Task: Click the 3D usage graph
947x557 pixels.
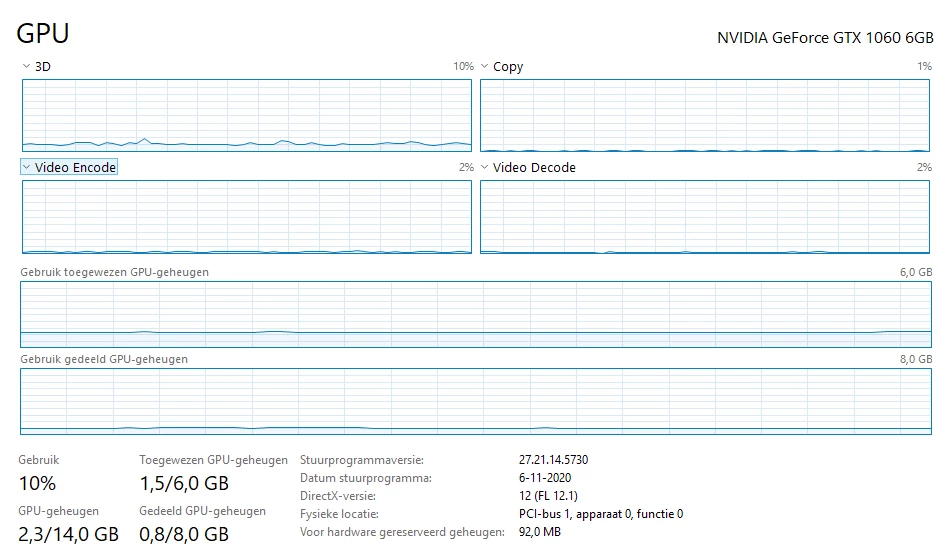Action: pos(247,115)
